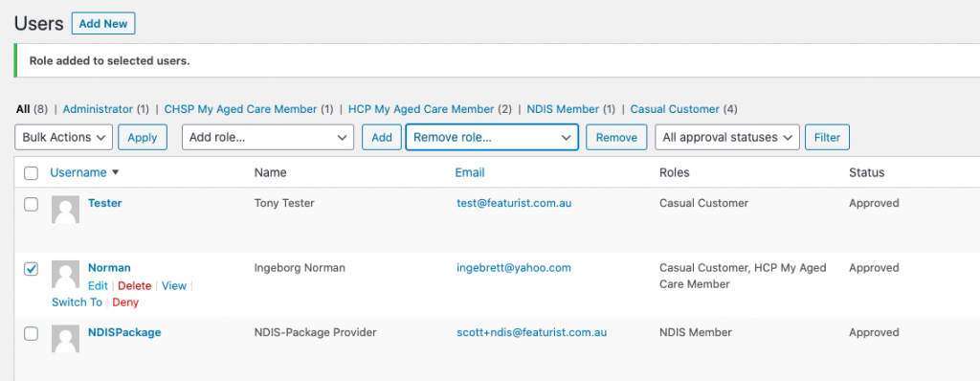
Task: Click the Add New user button
Action: (x=103, y=24)
